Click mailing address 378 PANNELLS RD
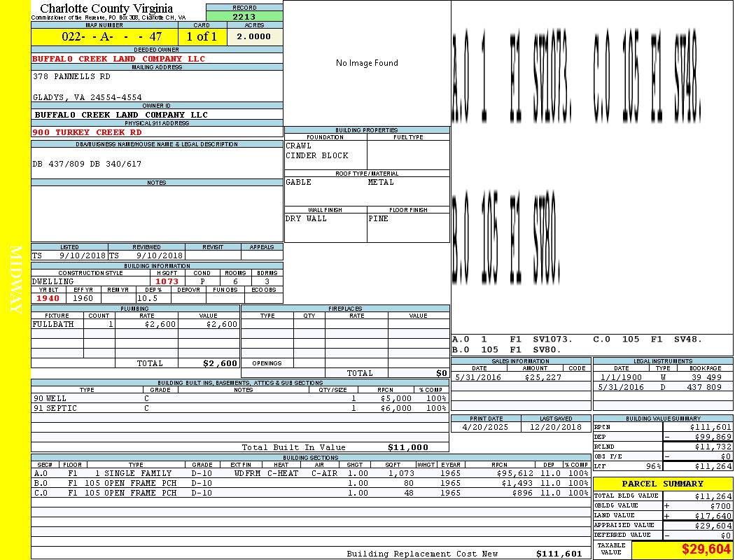The height and width of the screenshot is (560, 735). click(x=71, y=76)
